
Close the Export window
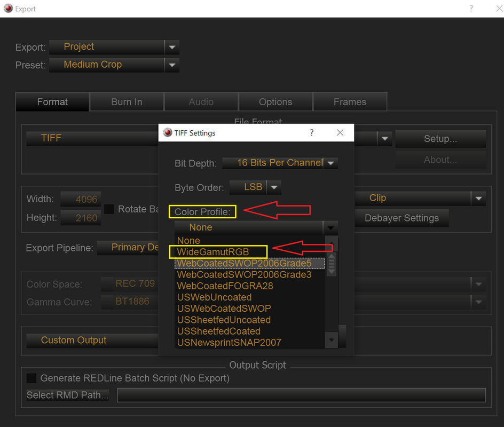499,9
